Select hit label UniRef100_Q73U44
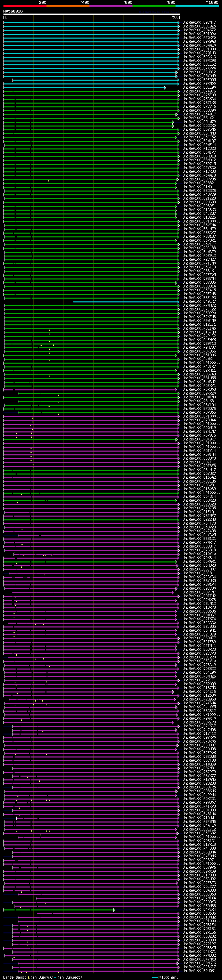222x980 pixels. (199, 420)
